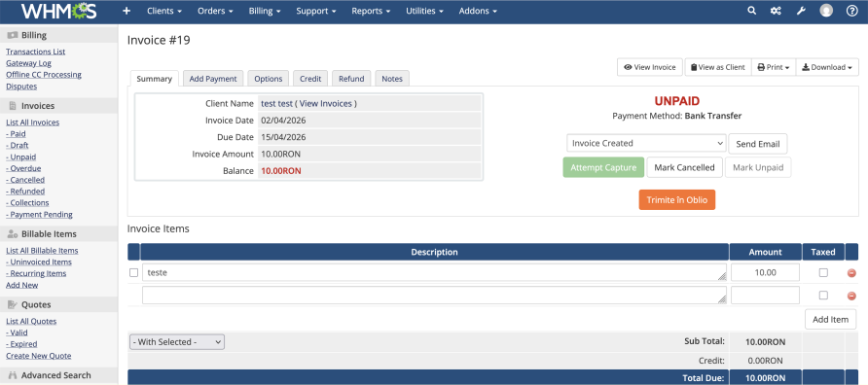Open the Uninvoiced Items link
Viewport: 868px width, 385px height.
click(39, 262)
